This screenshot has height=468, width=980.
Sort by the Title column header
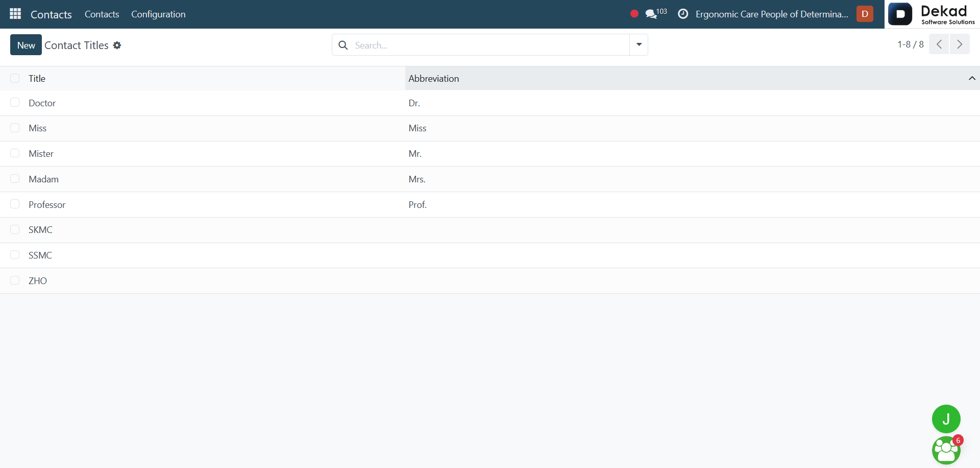[37, 78]
